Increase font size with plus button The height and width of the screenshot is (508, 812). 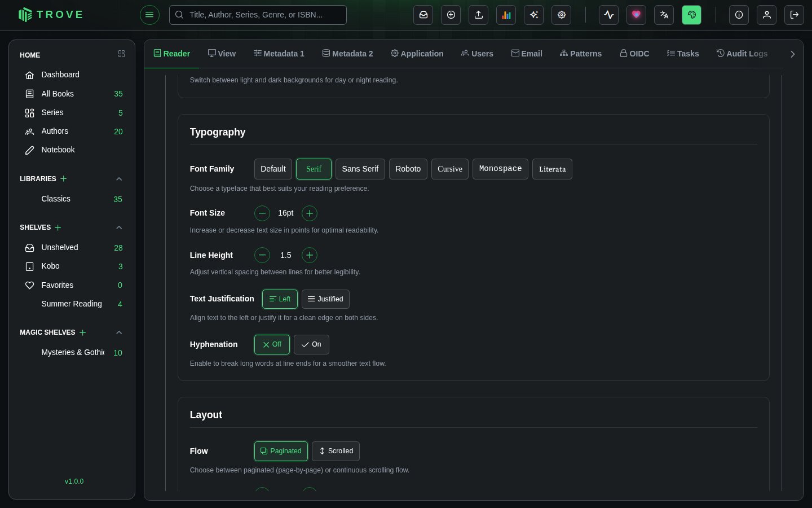pos(310,213)
